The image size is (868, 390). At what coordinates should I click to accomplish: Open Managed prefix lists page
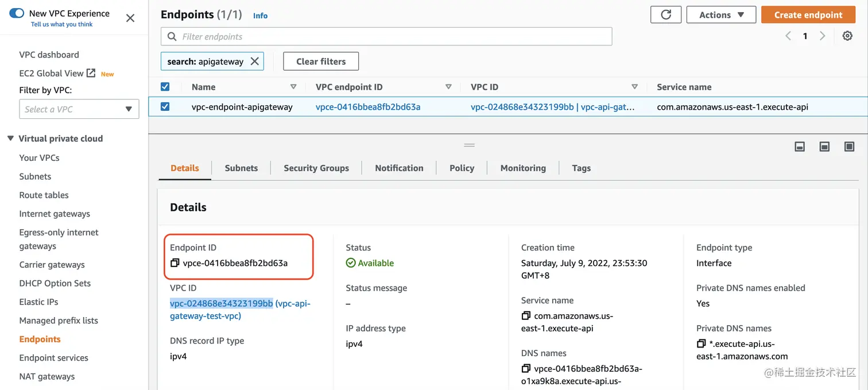[59, 321]
